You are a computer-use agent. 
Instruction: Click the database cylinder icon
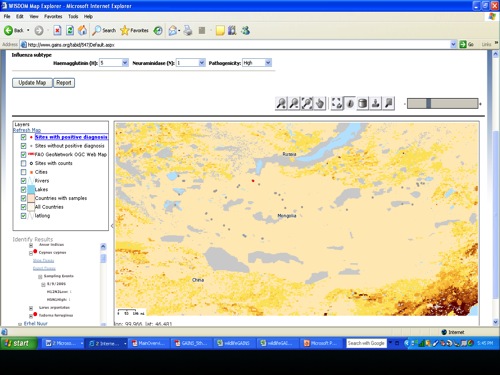(x=363, y=103)
